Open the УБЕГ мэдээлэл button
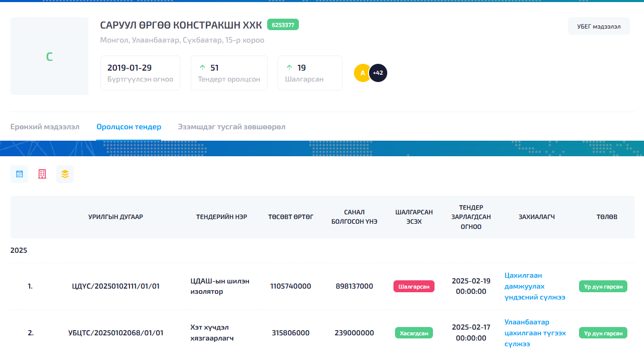Screen dimensions: 644x354 point(598,26)
